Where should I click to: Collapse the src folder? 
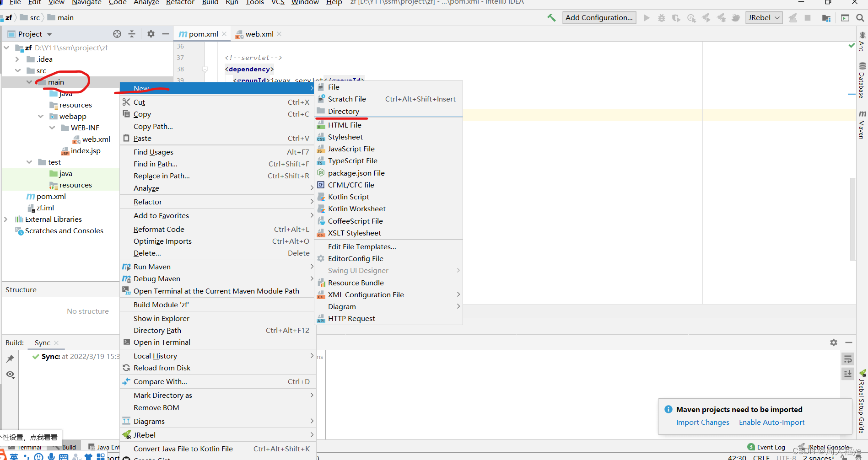pyautogui.click(x=18, y=70)
